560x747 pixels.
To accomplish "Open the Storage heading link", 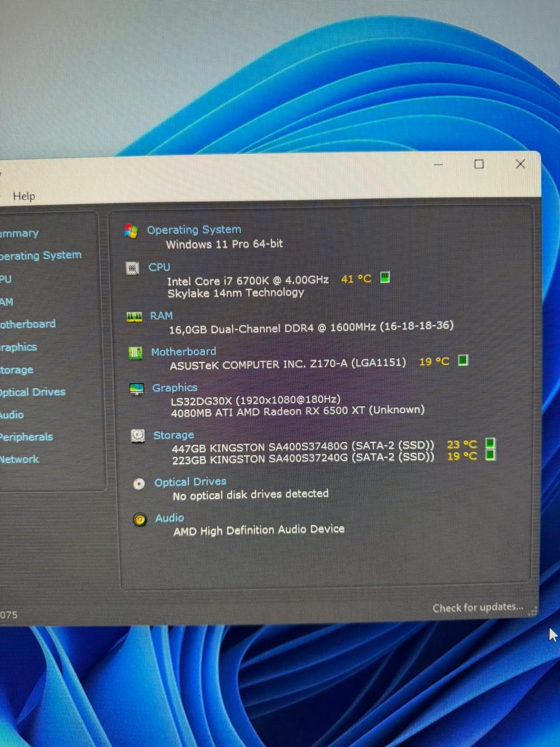I will coord(173,435).
